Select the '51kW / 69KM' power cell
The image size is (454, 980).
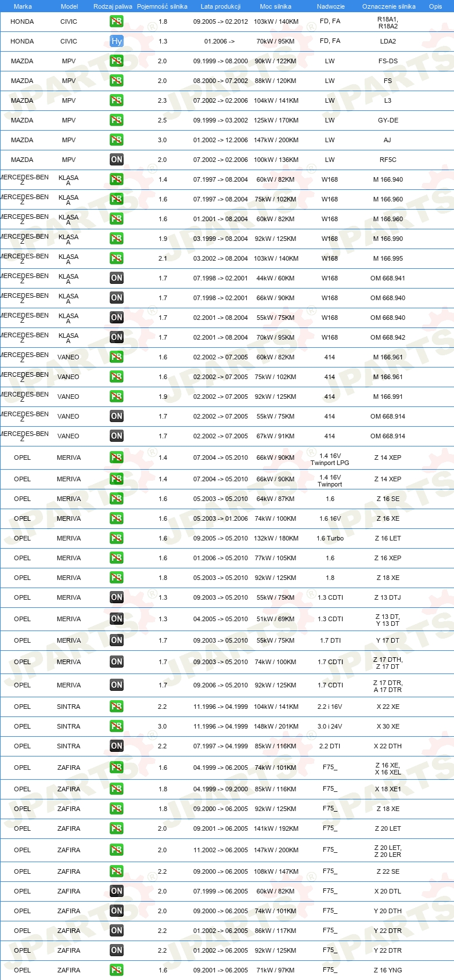(x=276, y=619)
